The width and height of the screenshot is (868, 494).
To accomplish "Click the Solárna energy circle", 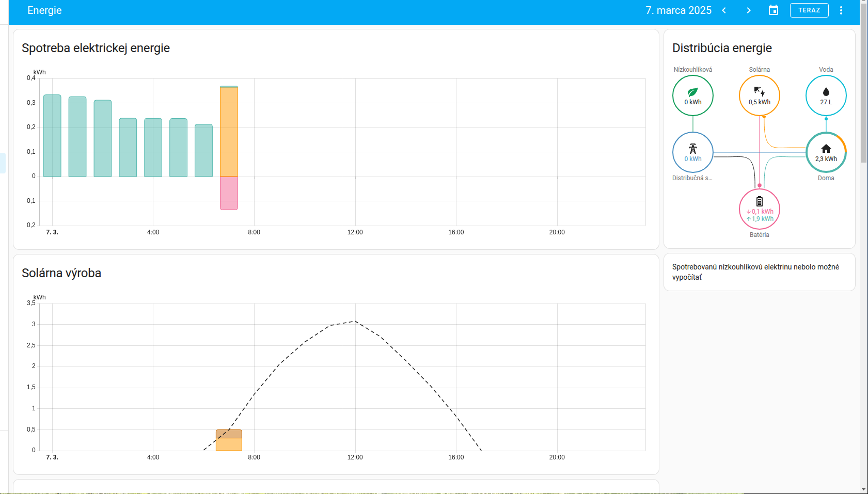I will pos(759,95).
